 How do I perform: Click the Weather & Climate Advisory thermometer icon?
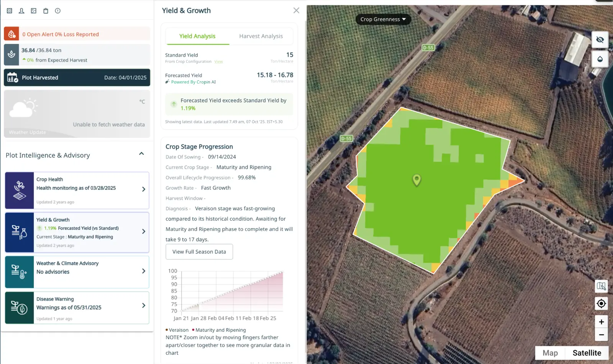pyautogui.click(x=20, y=272)
